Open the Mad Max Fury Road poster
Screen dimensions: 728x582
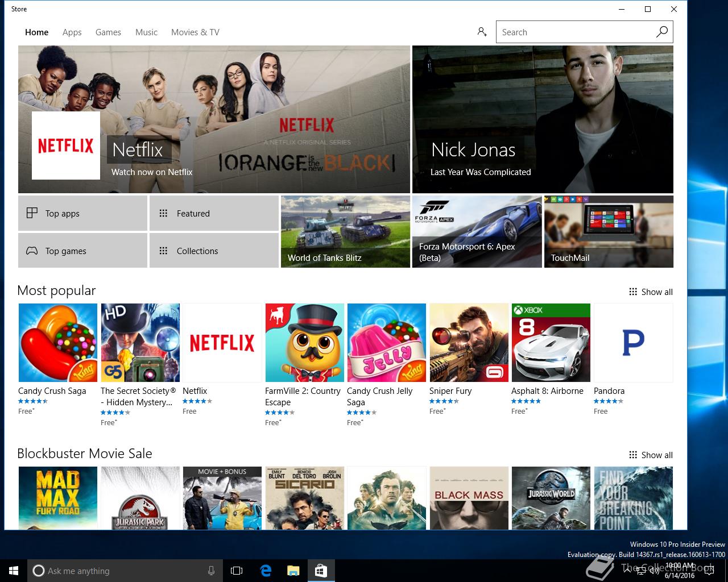tap(58, 498)
